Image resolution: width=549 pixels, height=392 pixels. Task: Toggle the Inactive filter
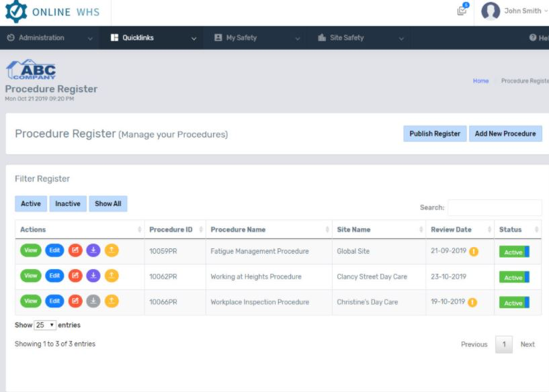pyautogui.click(x=67, y=203)
